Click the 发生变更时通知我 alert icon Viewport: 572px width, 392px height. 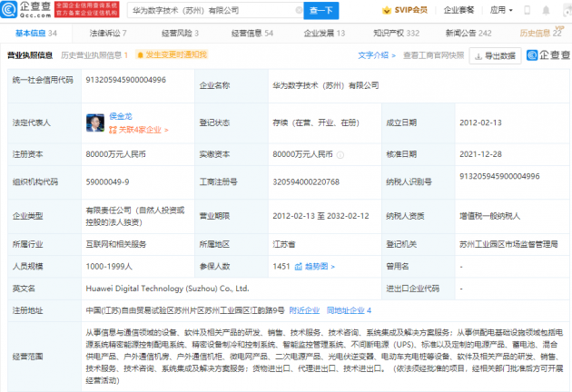pyautogui.click(x=141, y=55)
